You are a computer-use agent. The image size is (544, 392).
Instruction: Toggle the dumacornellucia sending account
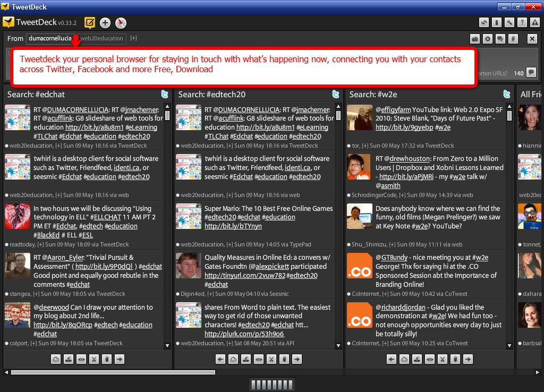(49, 38)
